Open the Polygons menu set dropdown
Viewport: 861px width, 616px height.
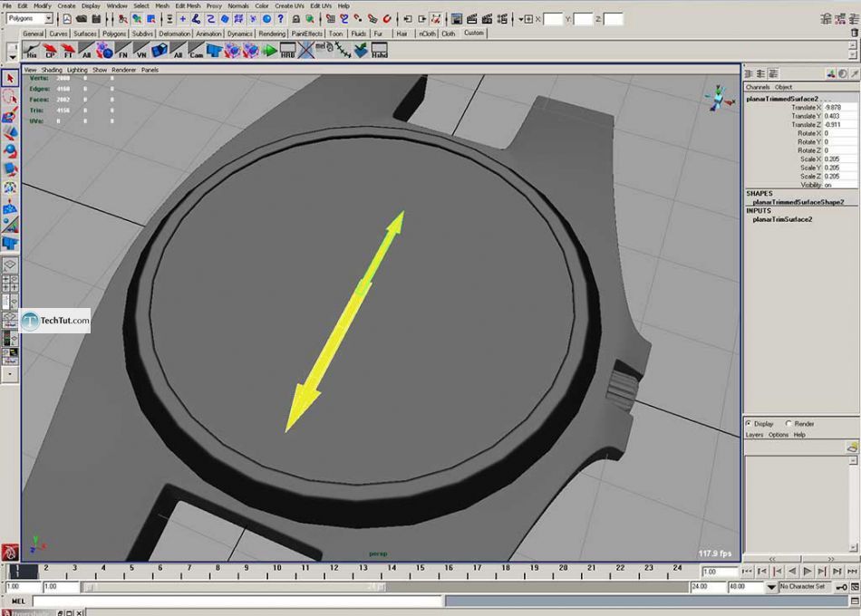49,19
